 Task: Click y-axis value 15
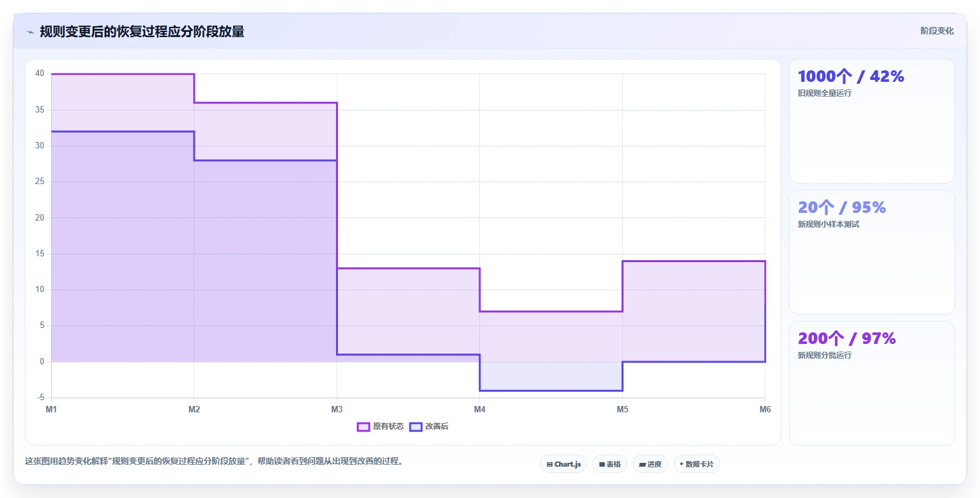pos(40,254)
